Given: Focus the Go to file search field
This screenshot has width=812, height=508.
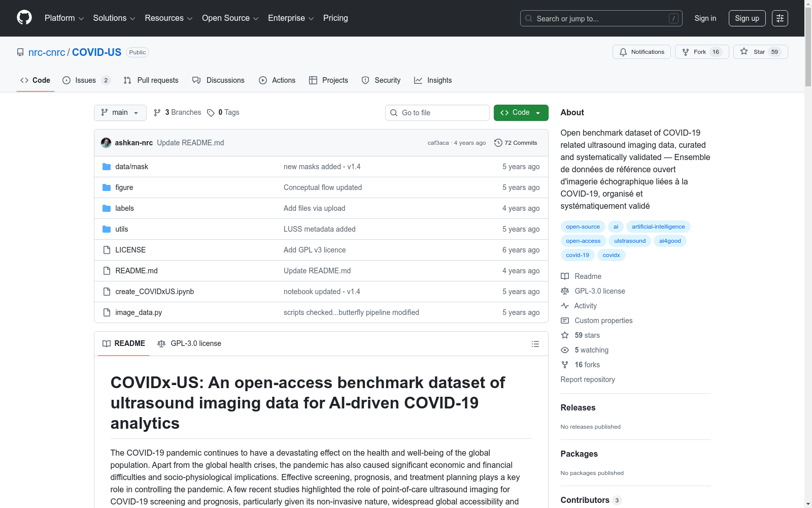Looking at the screenshot, I should (437, 113).
